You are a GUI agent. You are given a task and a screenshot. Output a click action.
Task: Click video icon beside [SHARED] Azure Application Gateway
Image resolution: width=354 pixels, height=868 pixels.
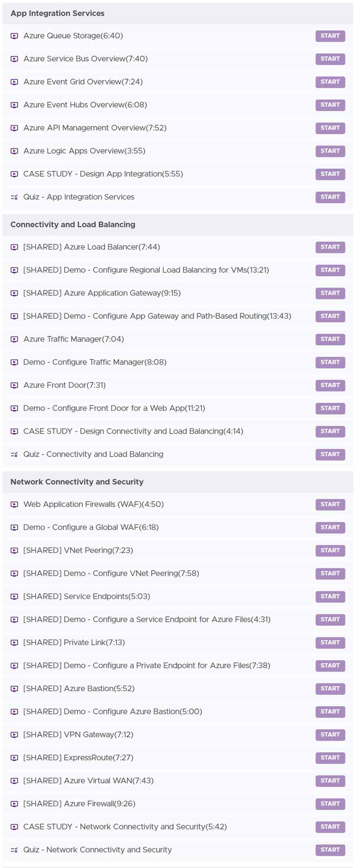point(15,293)
